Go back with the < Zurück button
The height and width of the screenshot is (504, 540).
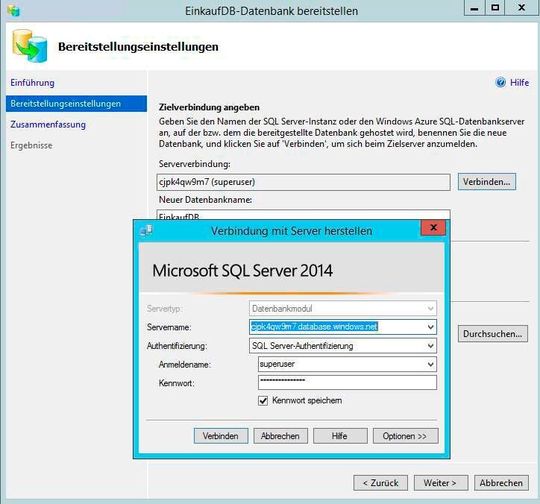380,483
